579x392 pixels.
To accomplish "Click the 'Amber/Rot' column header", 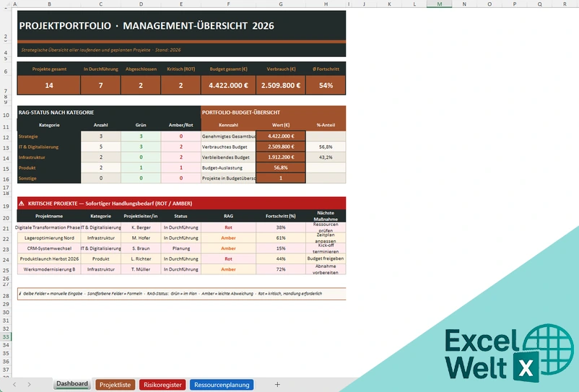I will point(180,125).
